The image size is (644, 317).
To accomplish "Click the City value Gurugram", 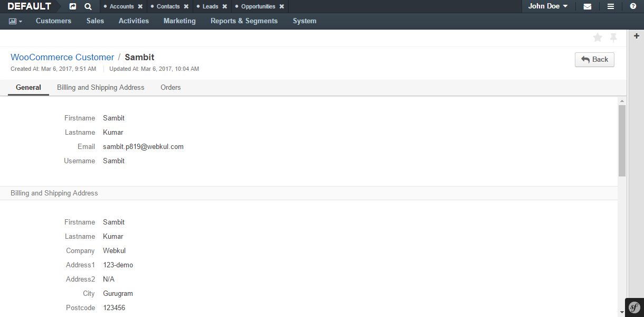I will [x=118, y=293].
